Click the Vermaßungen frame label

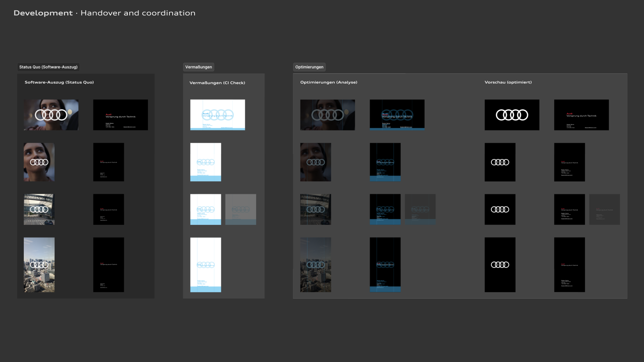[x=199, y=67]
